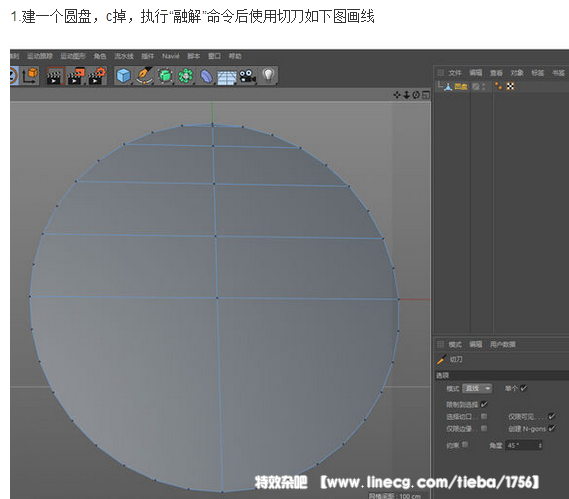Viewport: 569px width, 499px height.
Task: Add a Camera via camera icon
Action: pyautogui.click(x=247, y=76)
